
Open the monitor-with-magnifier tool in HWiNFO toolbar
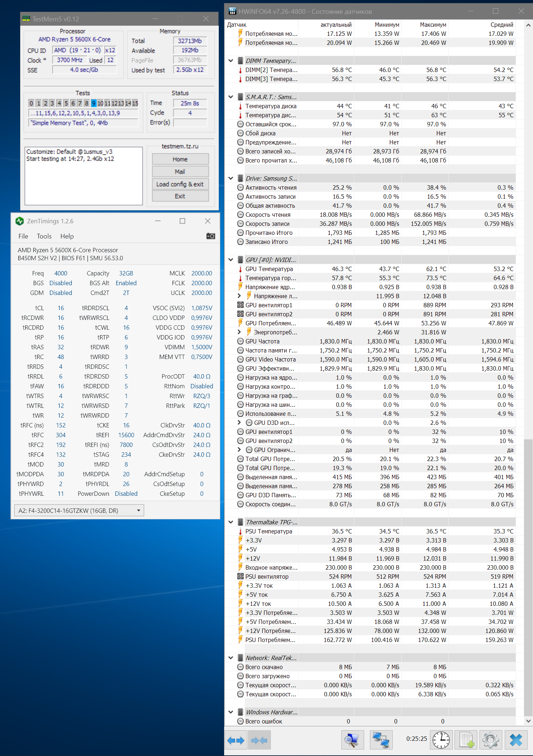point(352,740)
